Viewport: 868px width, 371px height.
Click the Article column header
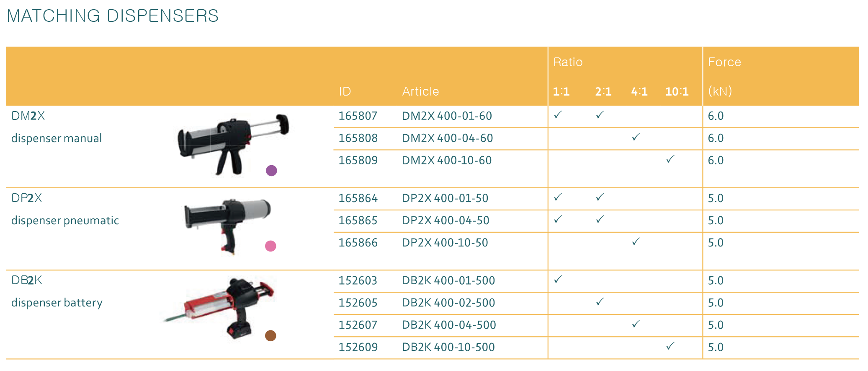(420, 91)
